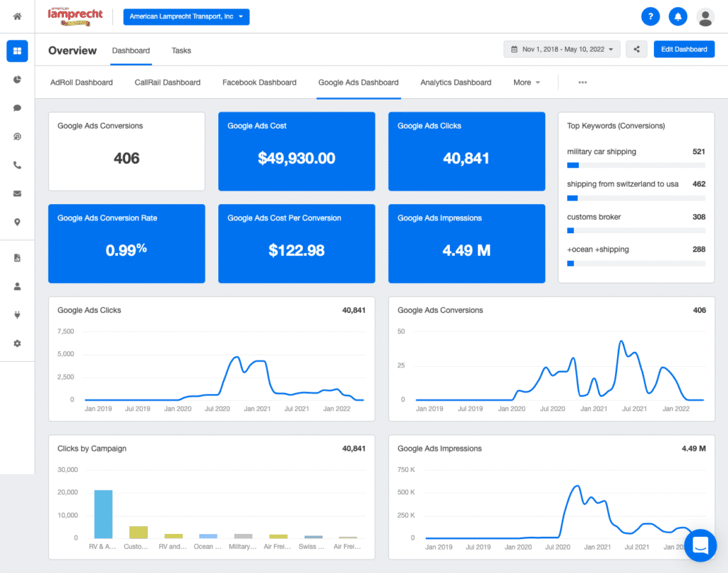Open the pie chart reports icon
This screenshot has height=573, width=728.
[x=17, y=80]
